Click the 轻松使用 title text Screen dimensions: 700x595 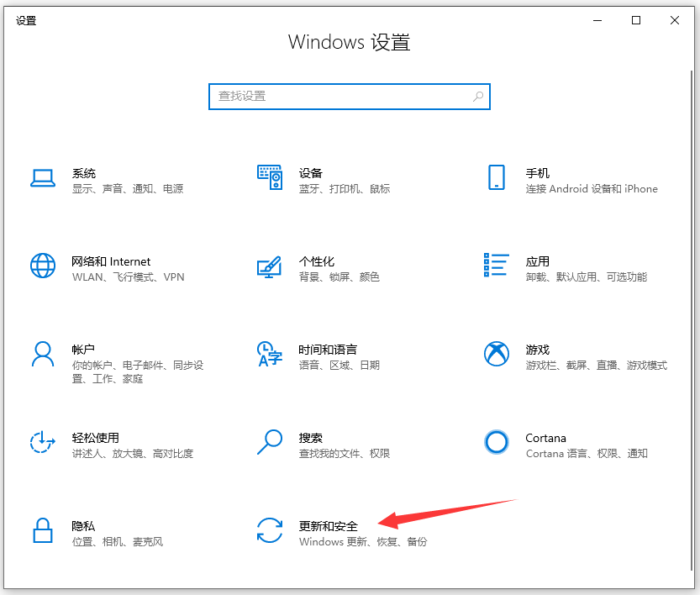[96, 438]
